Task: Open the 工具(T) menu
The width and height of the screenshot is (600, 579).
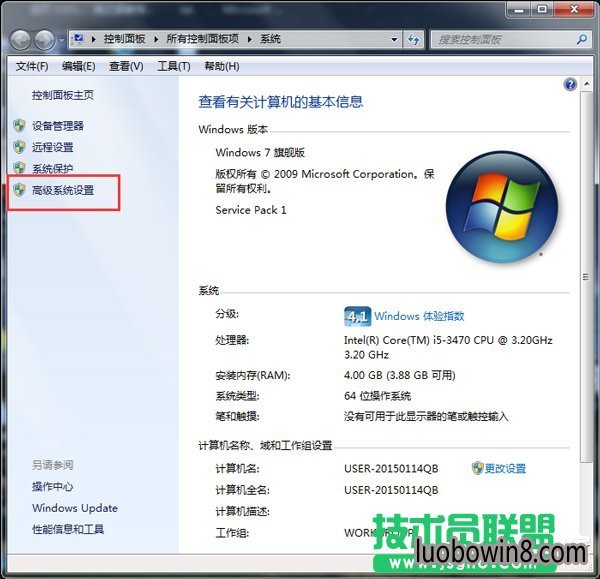Action: [174, 66]
